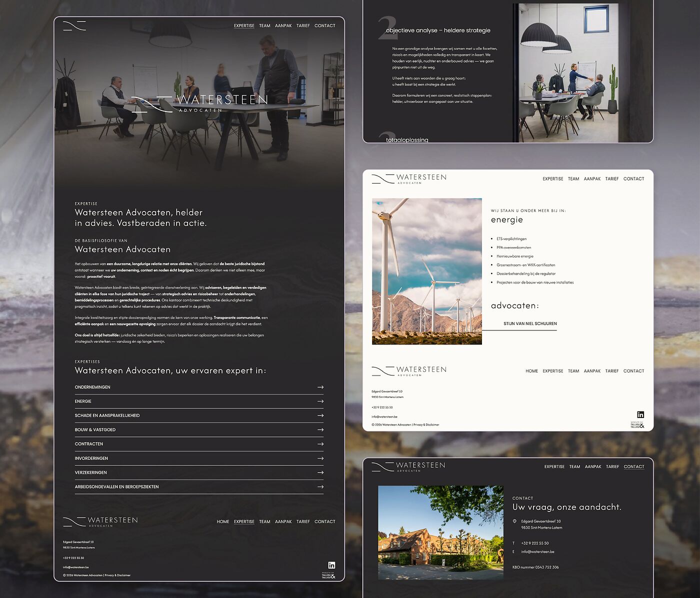
Task: Click the Watersteen footer logo on the dark homepage mockup
Action: tap(100, 521)
